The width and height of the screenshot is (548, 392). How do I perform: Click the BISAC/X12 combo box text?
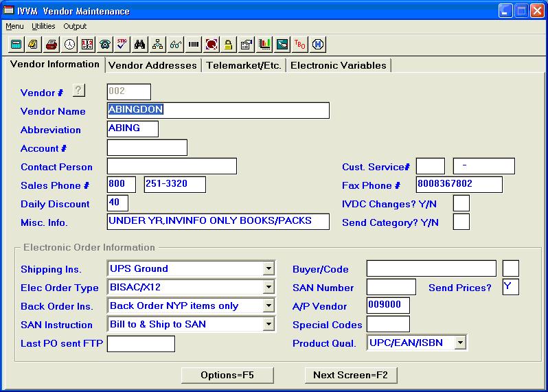click(135, 287)
